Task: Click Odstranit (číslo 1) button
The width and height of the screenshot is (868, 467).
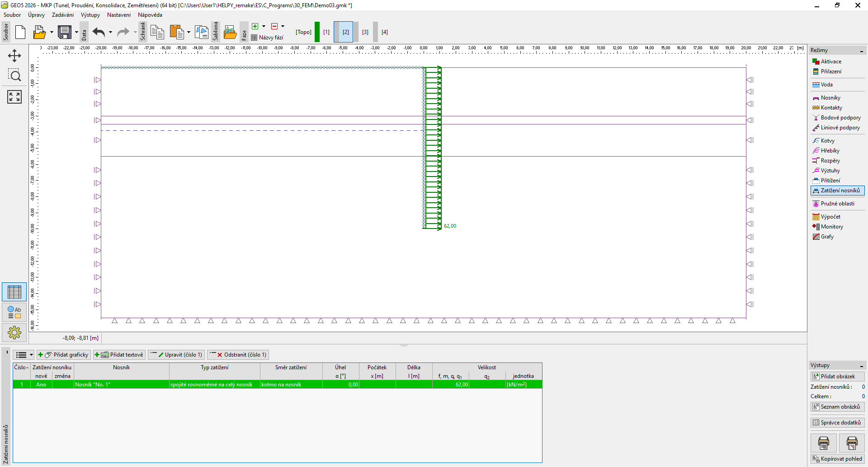Action: pyautogui.click(x=238, y=355)
